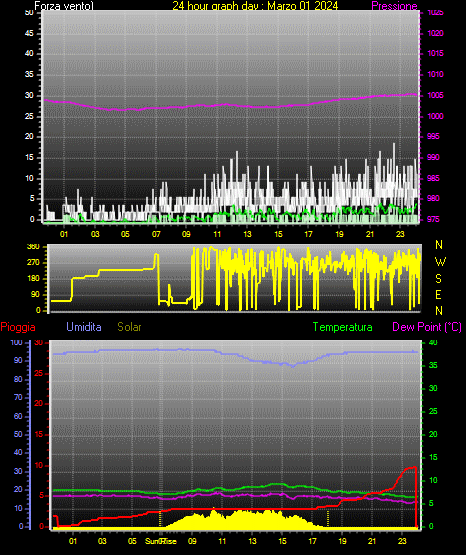This screenshot has height=555, width=466.
Task: Click the wind speed axis value 45
Action: (x=29, y=33)
